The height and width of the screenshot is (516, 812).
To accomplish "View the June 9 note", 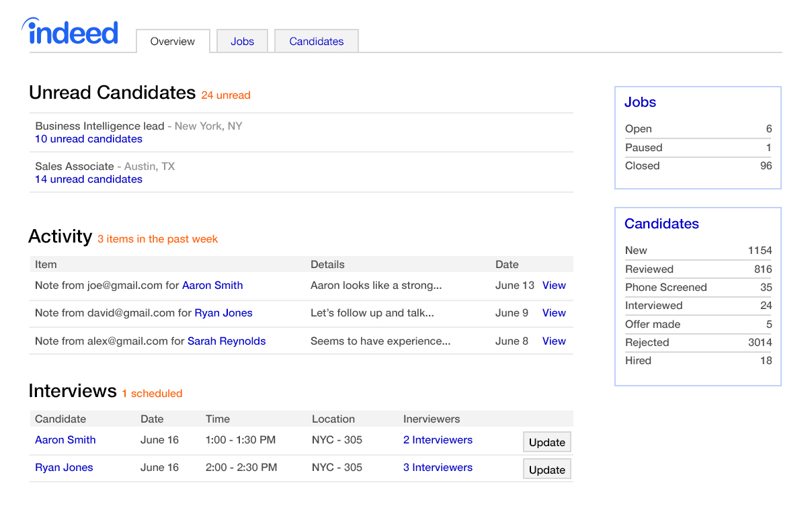I will coord(554,313).
